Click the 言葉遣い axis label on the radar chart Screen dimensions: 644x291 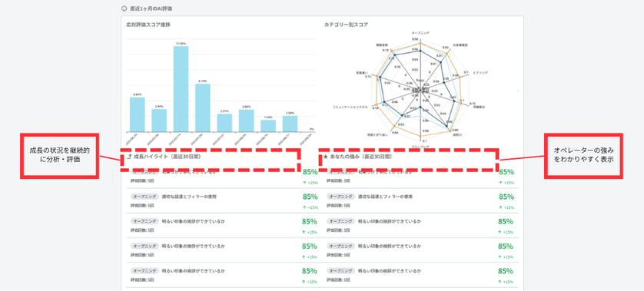pos(361,72)
